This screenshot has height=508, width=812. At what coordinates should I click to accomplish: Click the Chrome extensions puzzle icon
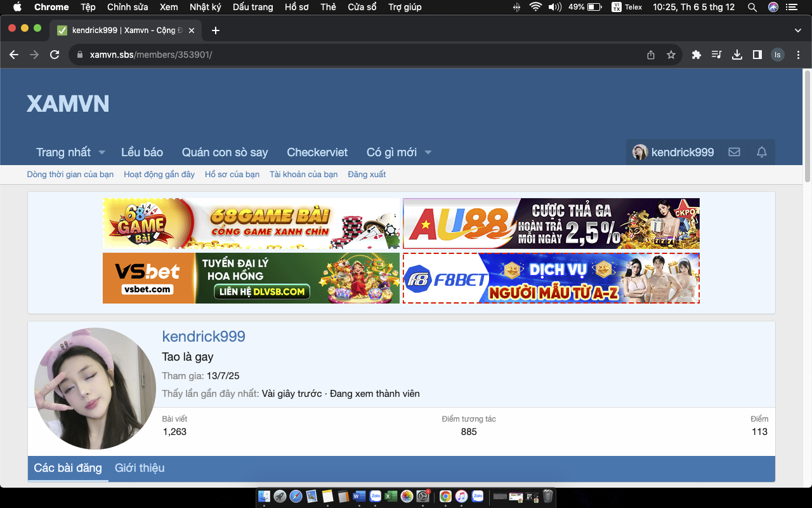tap(697, 55)
